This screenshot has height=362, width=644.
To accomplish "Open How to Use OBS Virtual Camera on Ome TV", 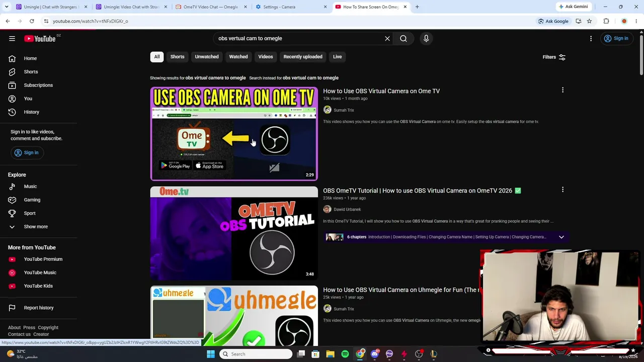I will 381,91.
